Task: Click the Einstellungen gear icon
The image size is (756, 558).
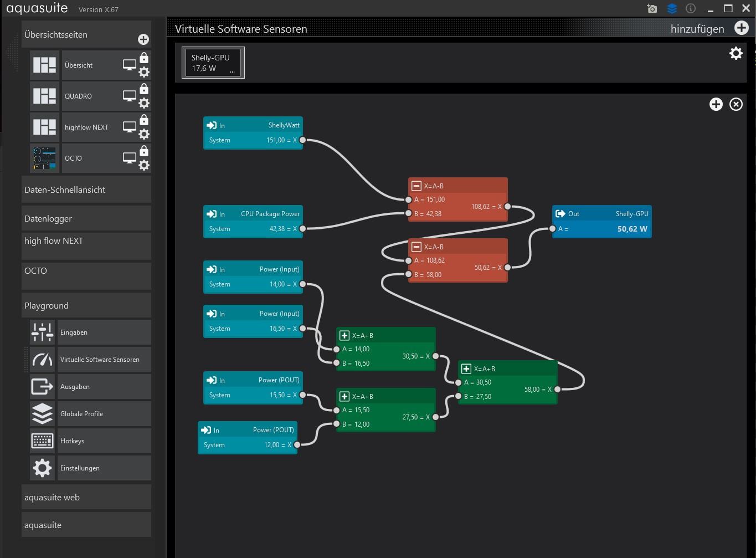Action: tap(43, 468)
